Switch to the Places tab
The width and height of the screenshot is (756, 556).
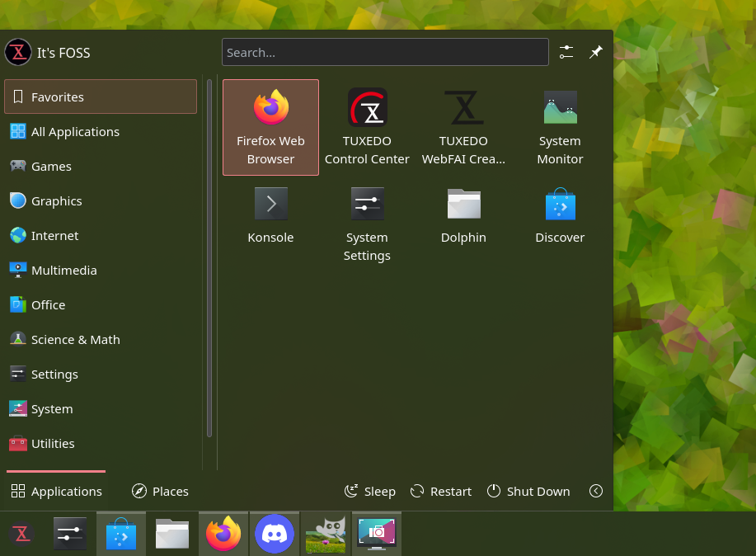coord(160,491)
